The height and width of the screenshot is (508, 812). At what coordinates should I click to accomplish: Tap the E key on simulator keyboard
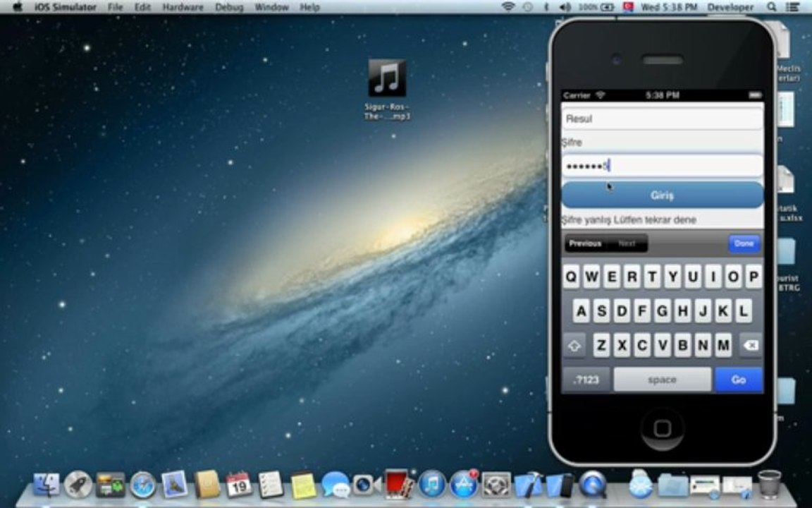tap(612, 277)
